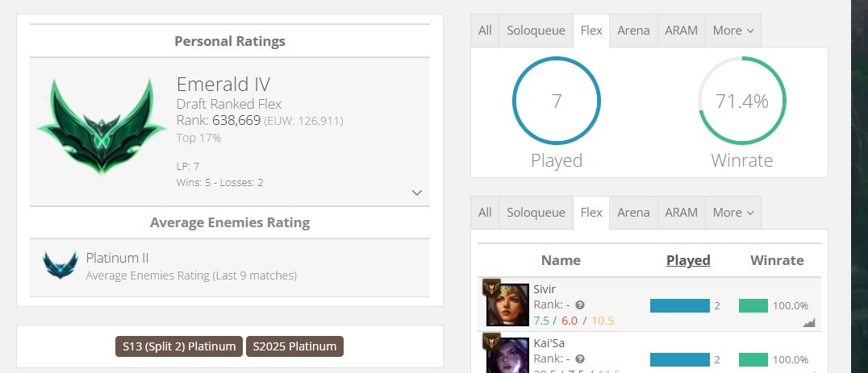This screenshot has height=373, width=868.
Task: Open Sivir champion portrait
Action: pyautogui.click(x=507, y=305)
